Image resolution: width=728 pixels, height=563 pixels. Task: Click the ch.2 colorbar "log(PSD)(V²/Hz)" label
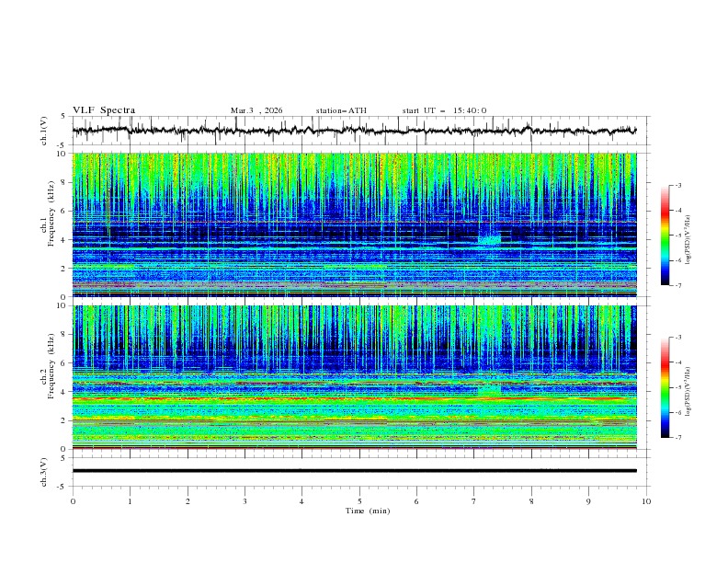click(x=688, y=391)
